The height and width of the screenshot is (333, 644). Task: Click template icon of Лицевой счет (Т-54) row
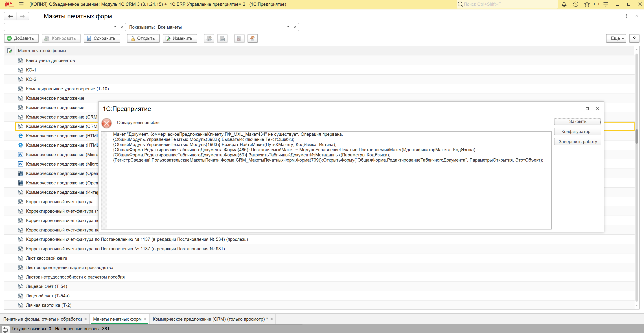(20, 287)
